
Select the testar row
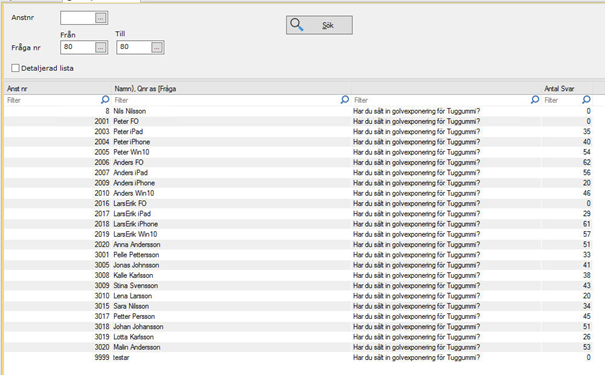[x=298, y=358]
